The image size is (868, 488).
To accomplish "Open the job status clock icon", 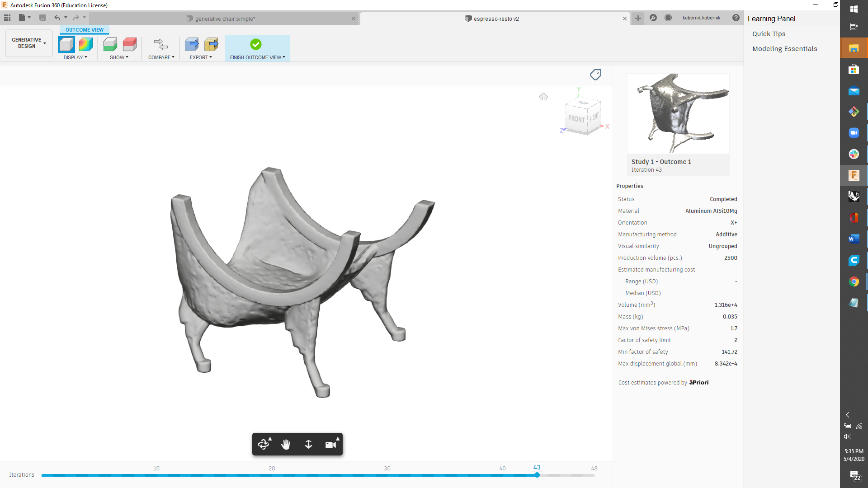I will [668, 18].
